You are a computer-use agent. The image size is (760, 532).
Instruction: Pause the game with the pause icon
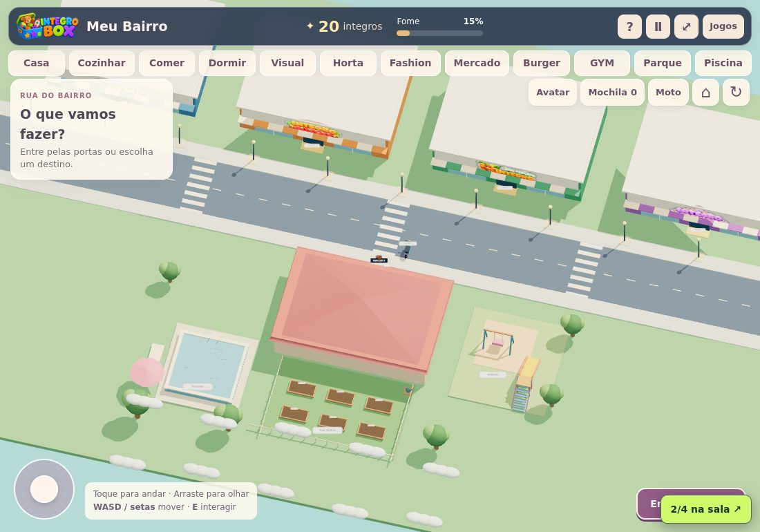point(658,26)
